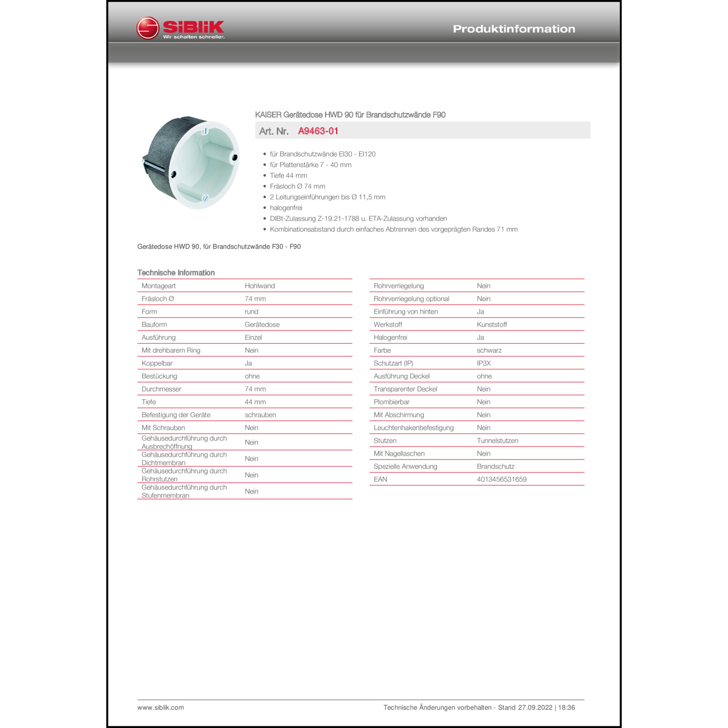The width and height of the screenshot is (728, 728).
Task: Click the 'Montageart' table label
Action: click(x=159, y=286)
